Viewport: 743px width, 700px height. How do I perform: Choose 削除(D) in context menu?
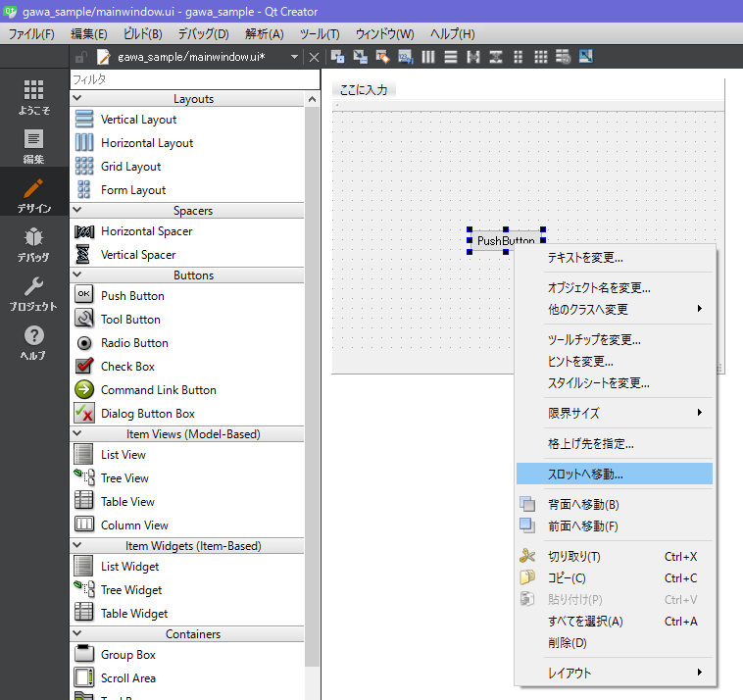(x=615, y=643)
